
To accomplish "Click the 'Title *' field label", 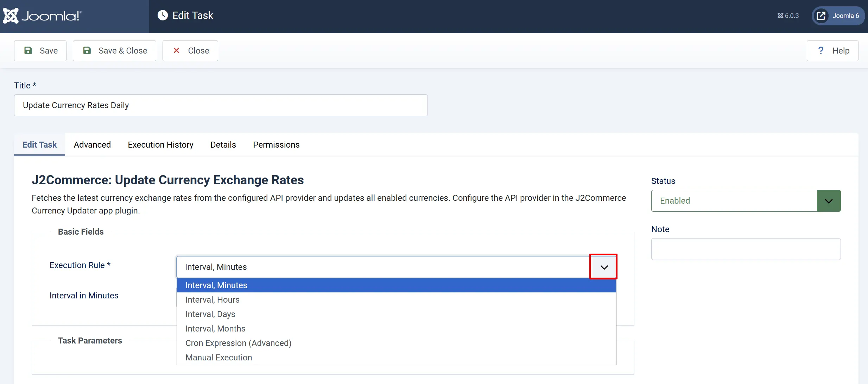I will [x=25, y=86].
